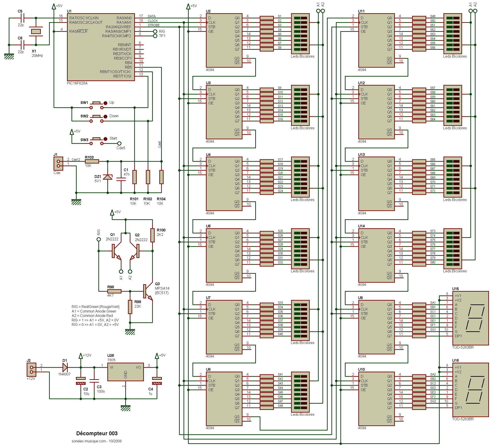
Task: Select resistor R103 10K
Action: coord(92,161)
